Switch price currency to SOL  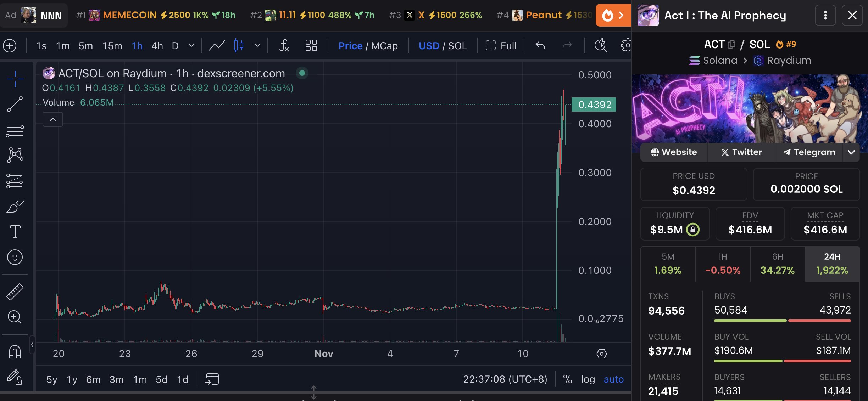(457, 45)
